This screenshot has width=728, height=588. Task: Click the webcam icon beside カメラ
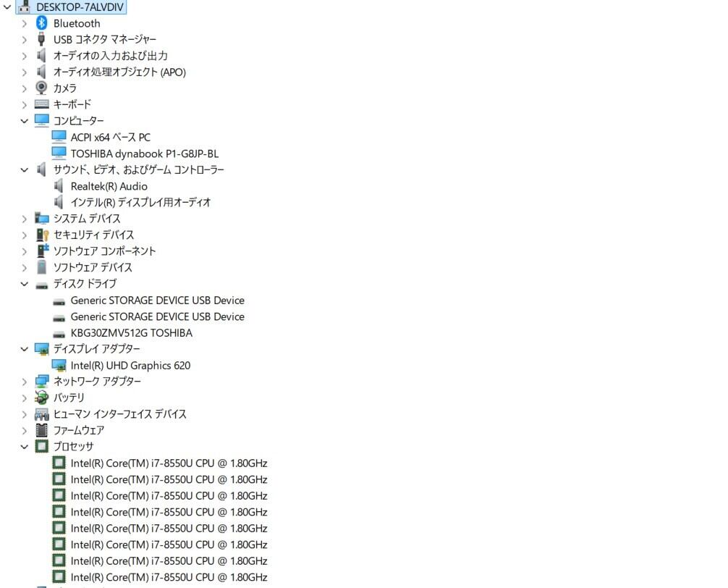pos(41,88)
